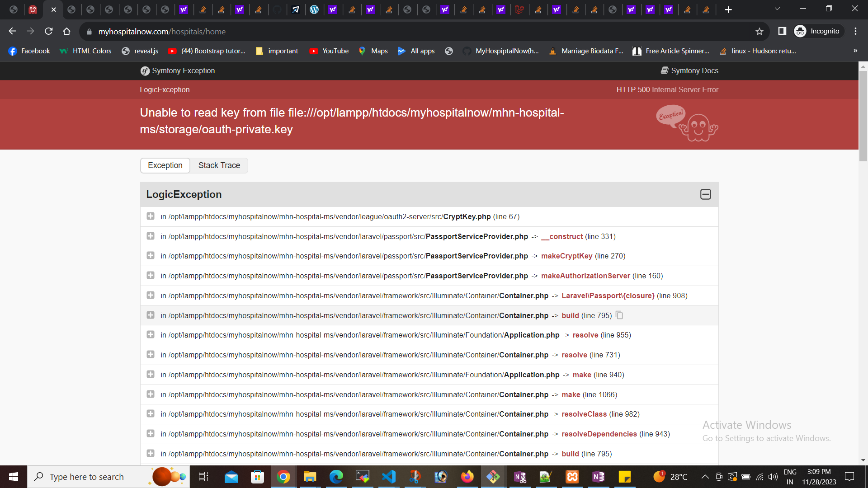Viewport: 868px width, 488px height.
Task: Select the Exception tab
Action: (x=165, y=165)
